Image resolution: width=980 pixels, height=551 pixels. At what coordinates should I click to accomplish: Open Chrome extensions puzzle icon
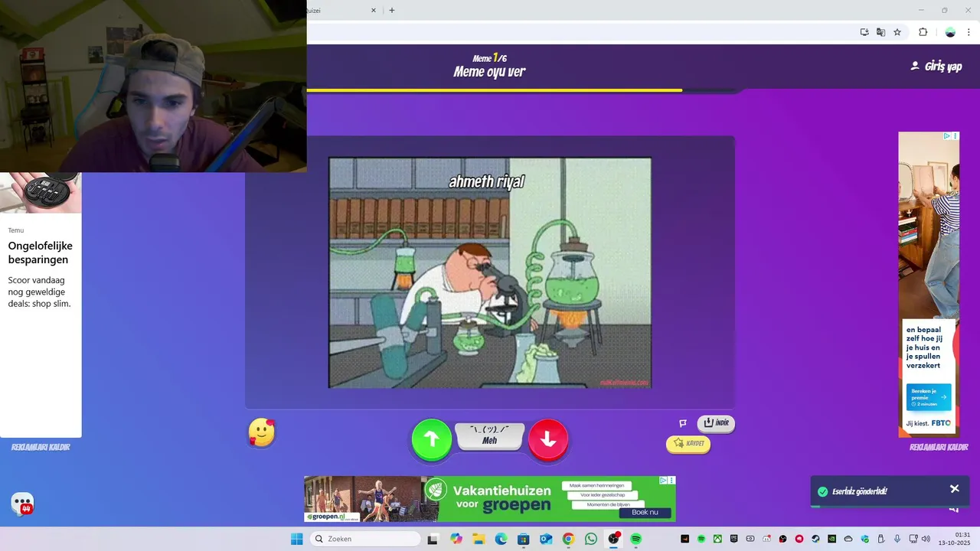(923, 32)
